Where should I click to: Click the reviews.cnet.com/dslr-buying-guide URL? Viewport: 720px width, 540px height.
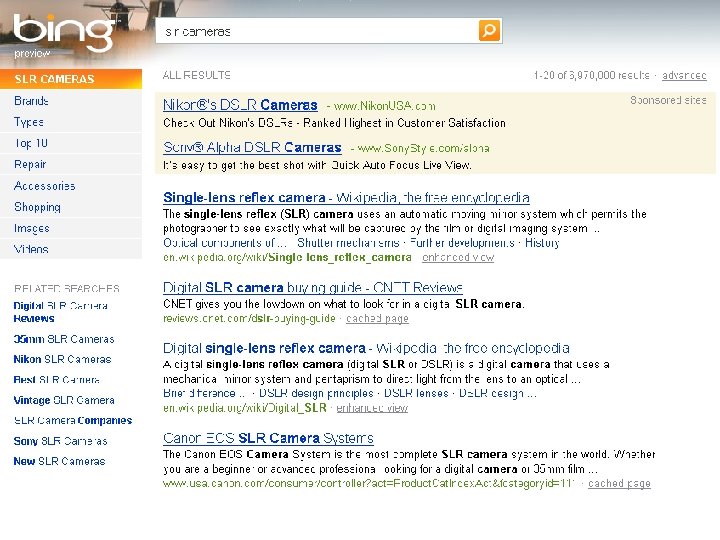click(x=249, y=318)
